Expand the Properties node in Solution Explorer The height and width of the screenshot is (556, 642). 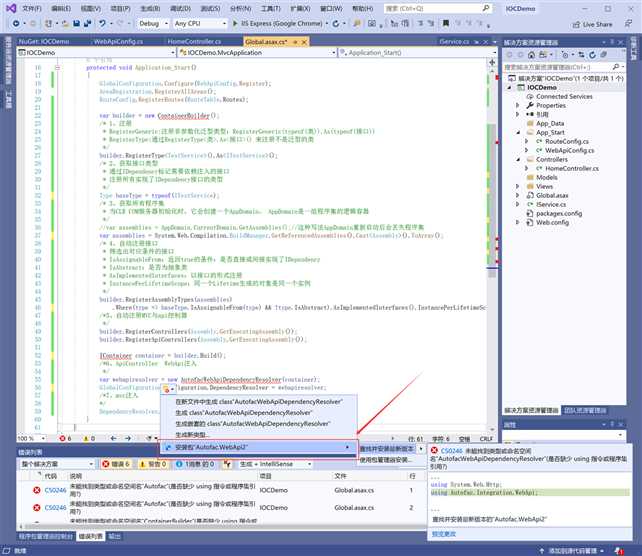click(x=518, y=105)
